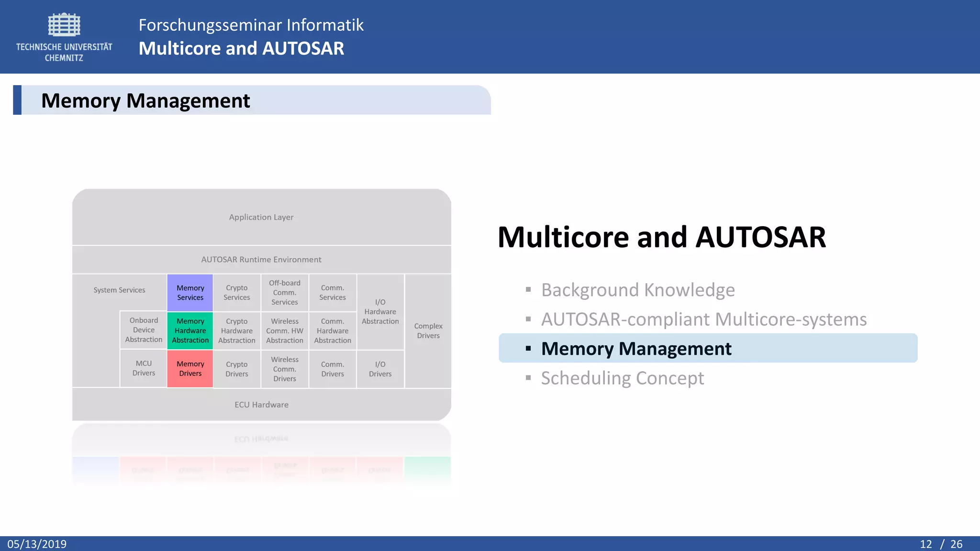The height and width of the screenshot is (551, 980).
Task: Click the Onboard Device Abstraction cell
Action: 144,330
